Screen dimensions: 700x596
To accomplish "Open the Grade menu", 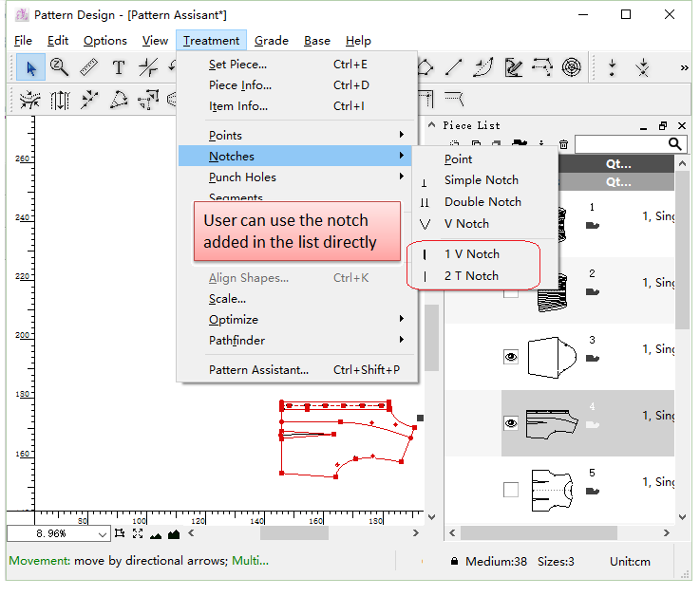I will pyautogui.click(x=271, y=41).
